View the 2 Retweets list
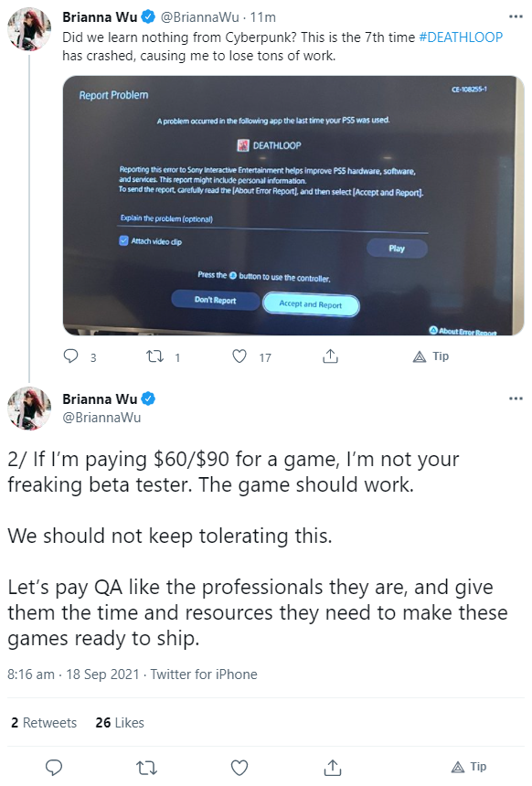Screen dimensions: 532x786 (44, 722)
